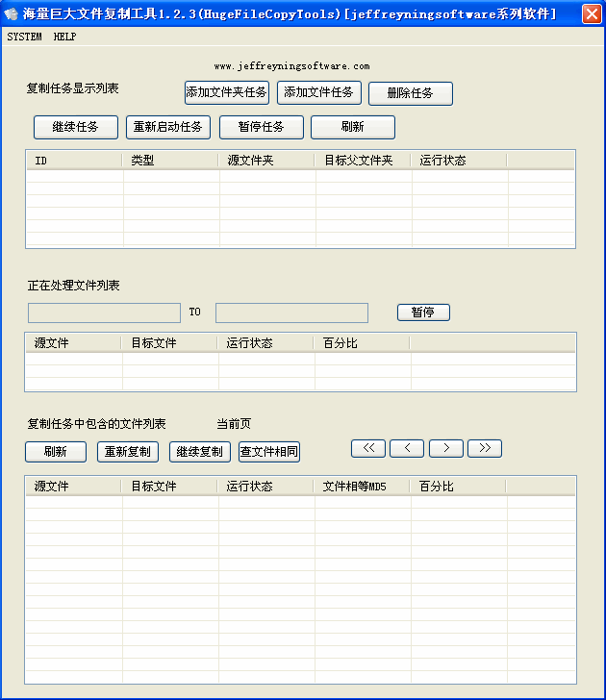Click 添加文件任务 button
The height and width of the screenshot is (700, 606).
319,92
